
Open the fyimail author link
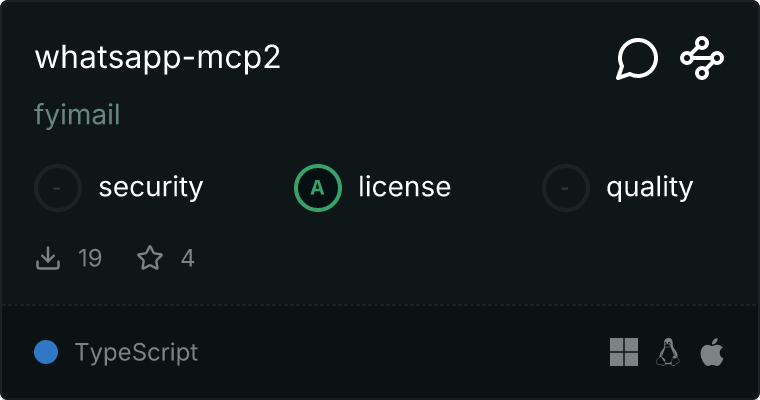(77, 115)
